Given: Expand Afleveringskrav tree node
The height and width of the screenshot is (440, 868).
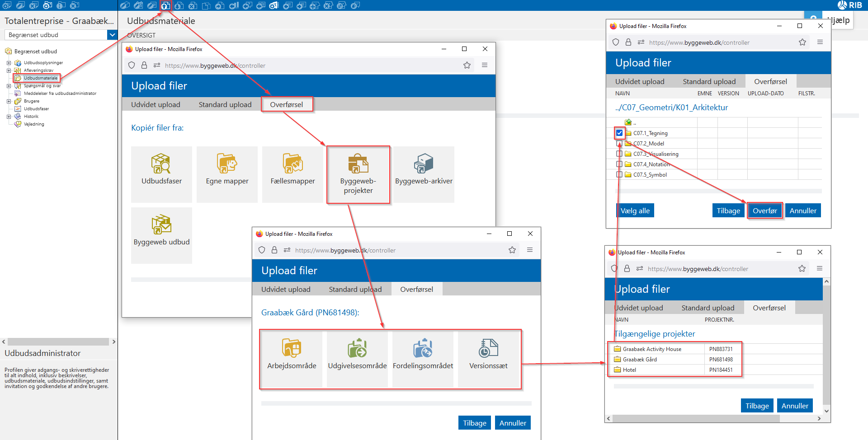Looking at the screenshot, I should tap(9, 70).
